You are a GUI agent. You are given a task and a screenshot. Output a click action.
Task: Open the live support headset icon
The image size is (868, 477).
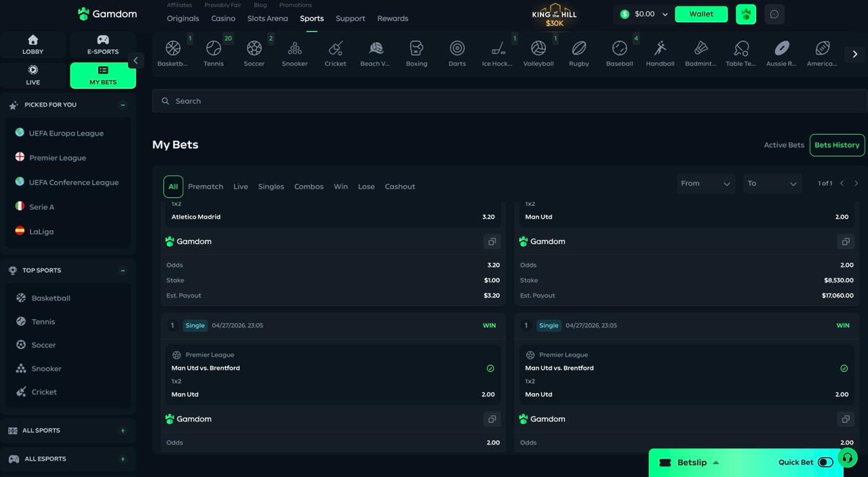847,458
